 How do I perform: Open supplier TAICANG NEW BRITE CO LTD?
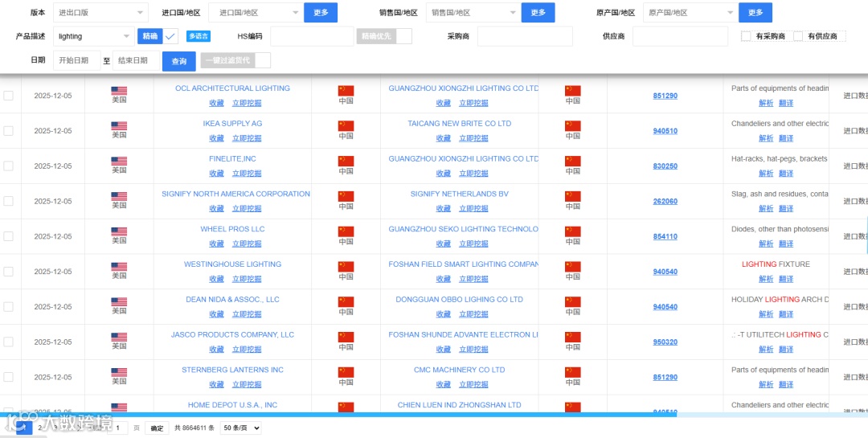tap(460, 124)
